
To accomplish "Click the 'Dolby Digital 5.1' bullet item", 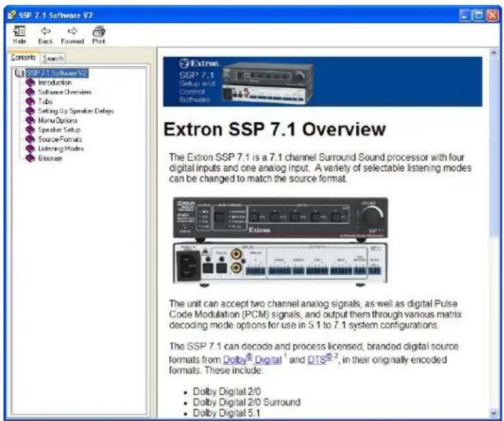I will click(226, 413).
